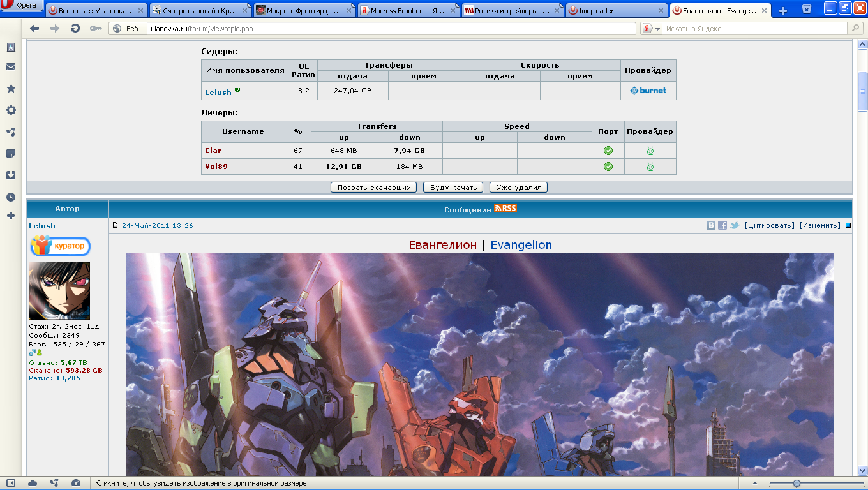Open the zoom level dropdown arrow
The width and height of the screenshot is (868, 490).
755,483
